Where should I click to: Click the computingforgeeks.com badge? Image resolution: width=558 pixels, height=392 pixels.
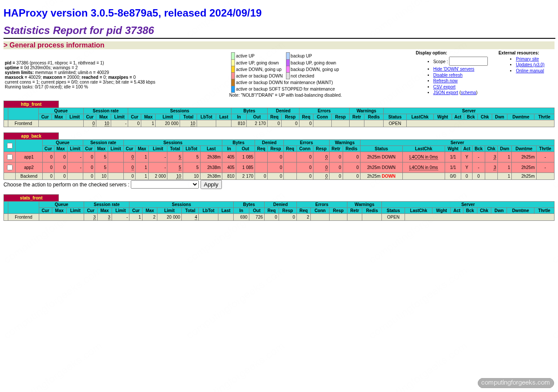click(x=515, y=383)
